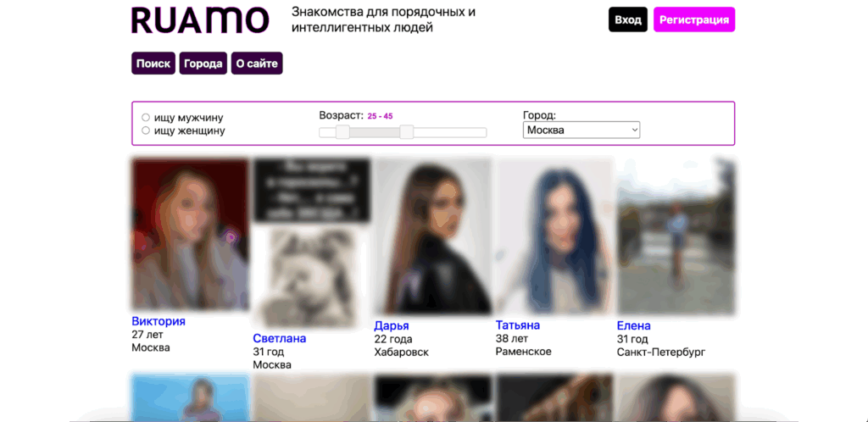Open the Город dropdown showing Москва

pyautogui.click(x=581, y=130)
